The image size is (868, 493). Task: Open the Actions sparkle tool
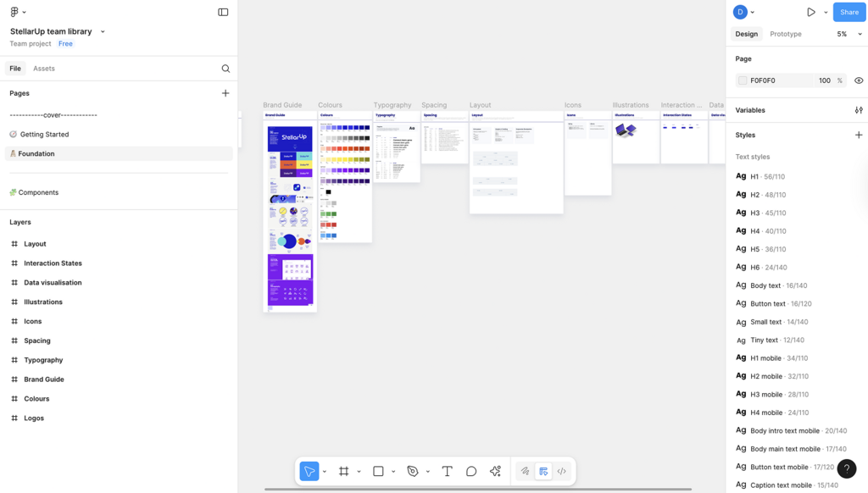495,471
